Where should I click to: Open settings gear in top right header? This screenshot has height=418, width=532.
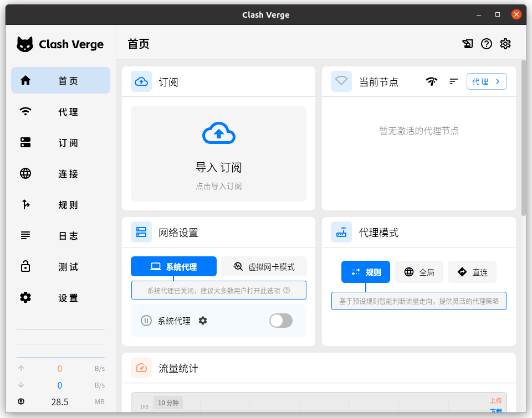505,44
